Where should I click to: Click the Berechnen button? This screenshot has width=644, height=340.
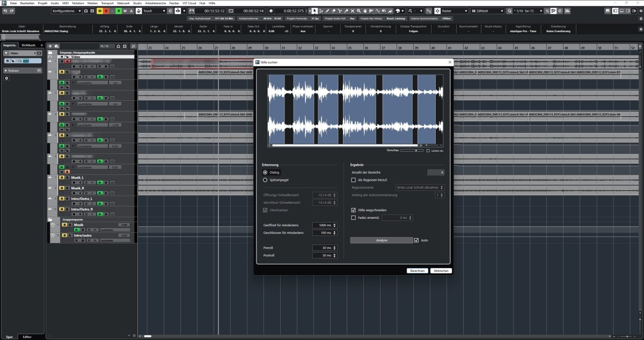418,271
